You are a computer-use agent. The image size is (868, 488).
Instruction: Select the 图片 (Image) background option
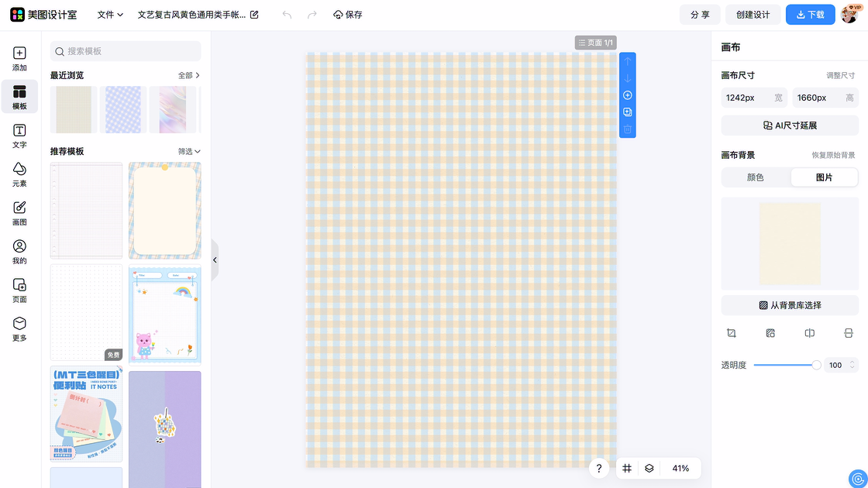pyautogui.click(x=824, y=177)
